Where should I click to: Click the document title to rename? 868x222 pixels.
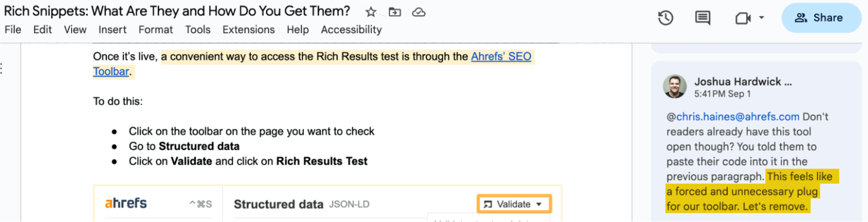(177, 11)
